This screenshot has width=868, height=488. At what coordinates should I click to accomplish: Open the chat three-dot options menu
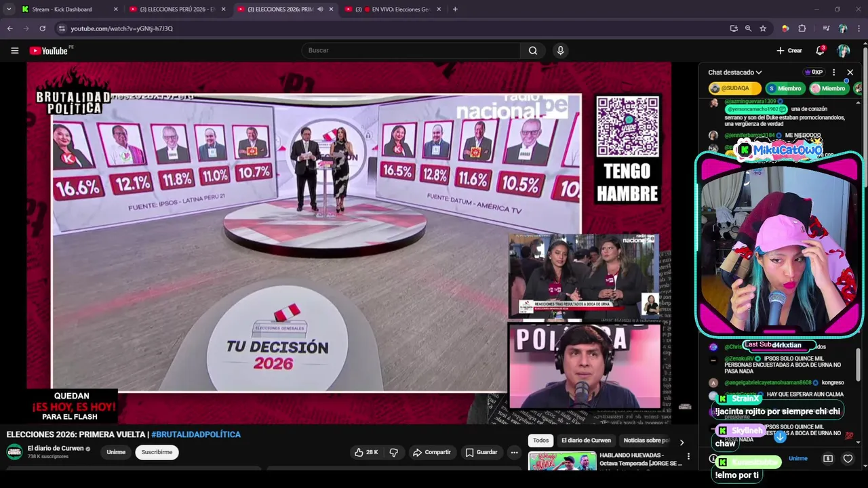pos(834,73)
